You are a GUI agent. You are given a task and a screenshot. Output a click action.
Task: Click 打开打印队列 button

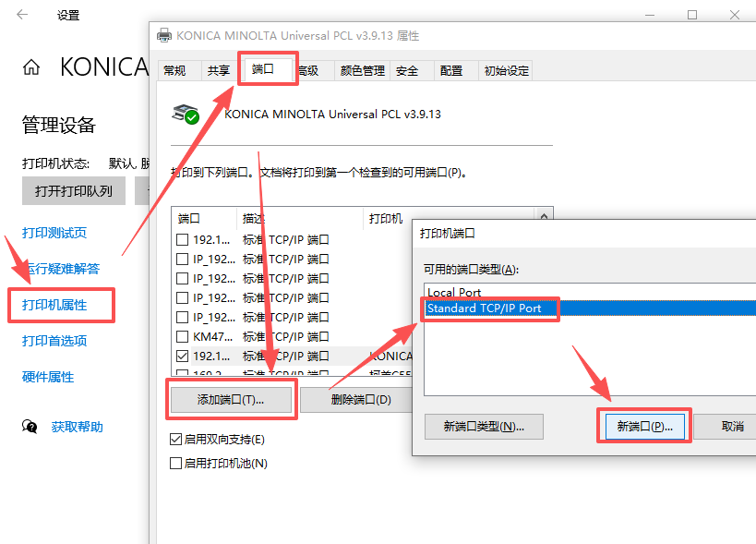coord(74,191)
